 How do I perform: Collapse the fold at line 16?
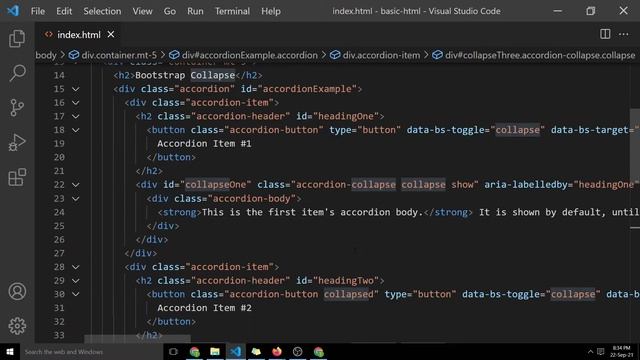(76, 103)
